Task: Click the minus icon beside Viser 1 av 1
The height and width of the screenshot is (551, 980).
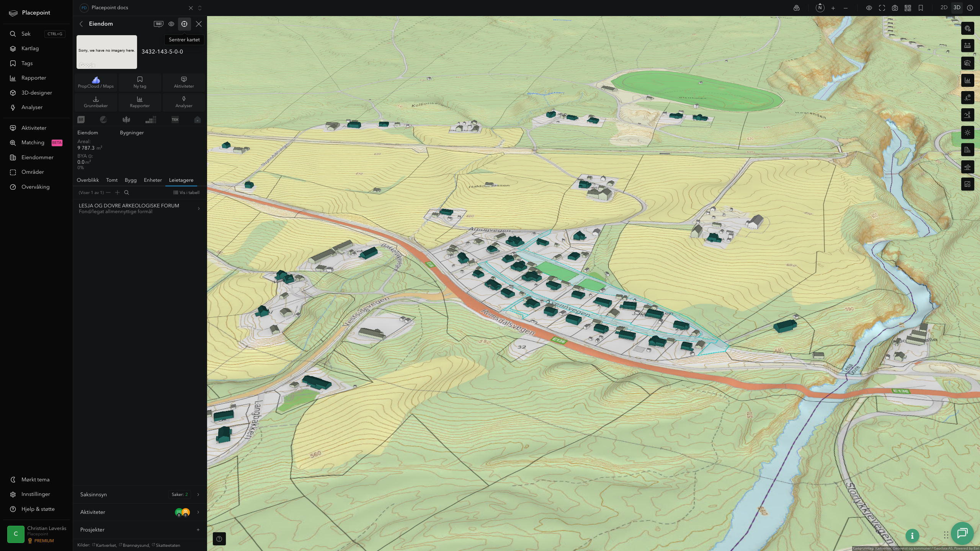Action: pyautogui.click(x=108, y=192)
